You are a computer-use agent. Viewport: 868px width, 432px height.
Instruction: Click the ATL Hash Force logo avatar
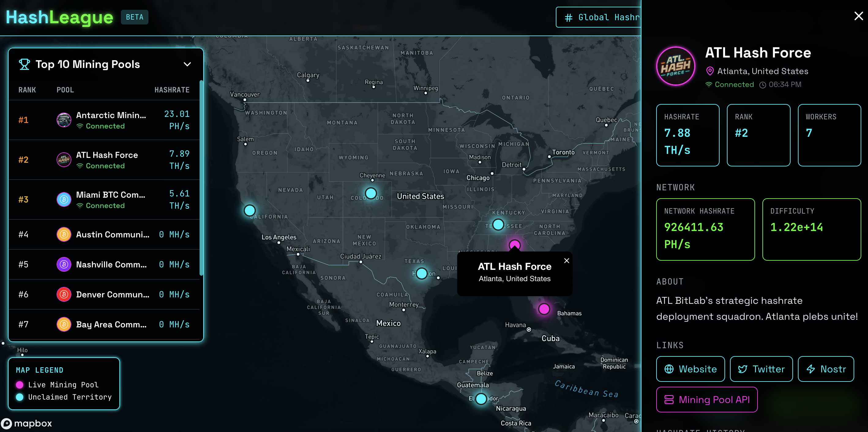tap(675, 66)
